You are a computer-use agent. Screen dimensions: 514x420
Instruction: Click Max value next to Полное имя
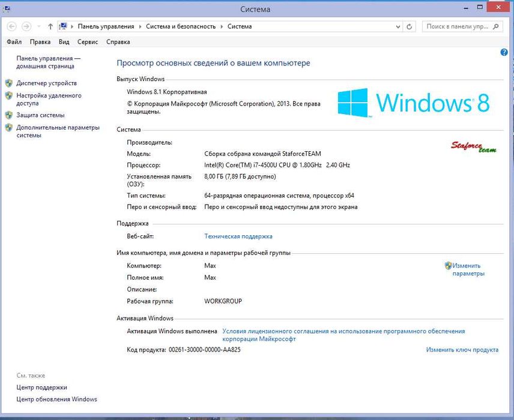210,277
